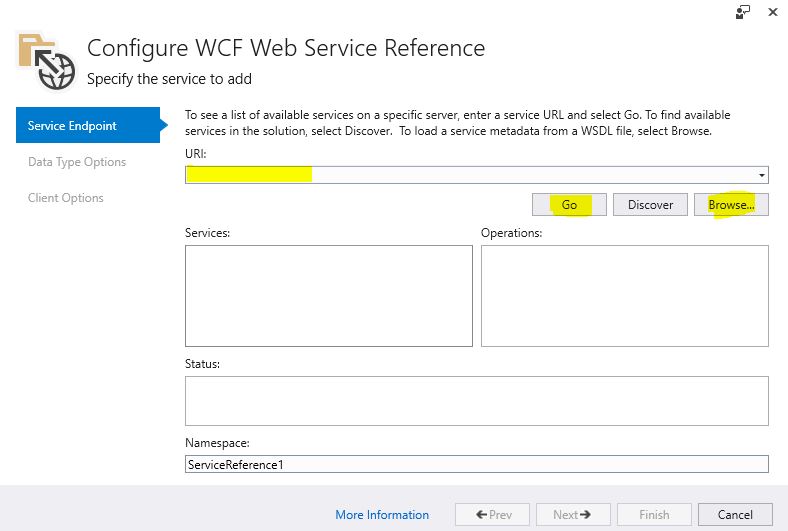The image size is (788, 531).
Task: Click inside the Operations list box
Action: coord(625,296)
